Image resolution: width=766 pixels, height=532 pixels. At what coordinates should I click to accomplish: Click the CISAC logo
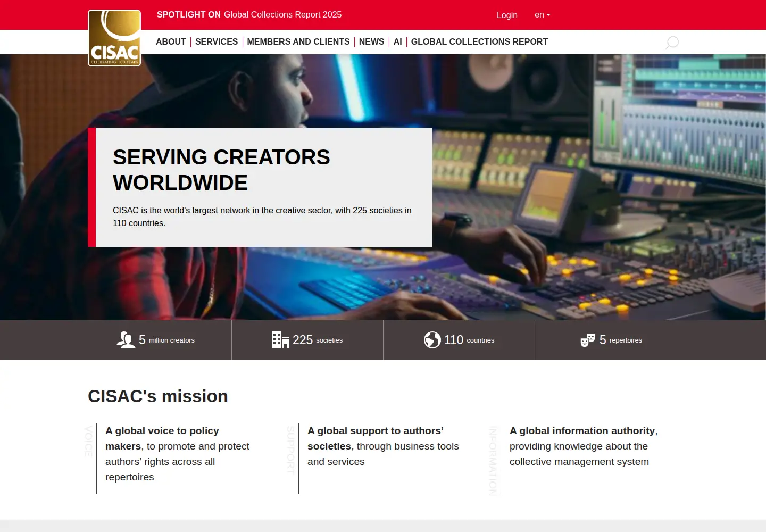(114, 38)
